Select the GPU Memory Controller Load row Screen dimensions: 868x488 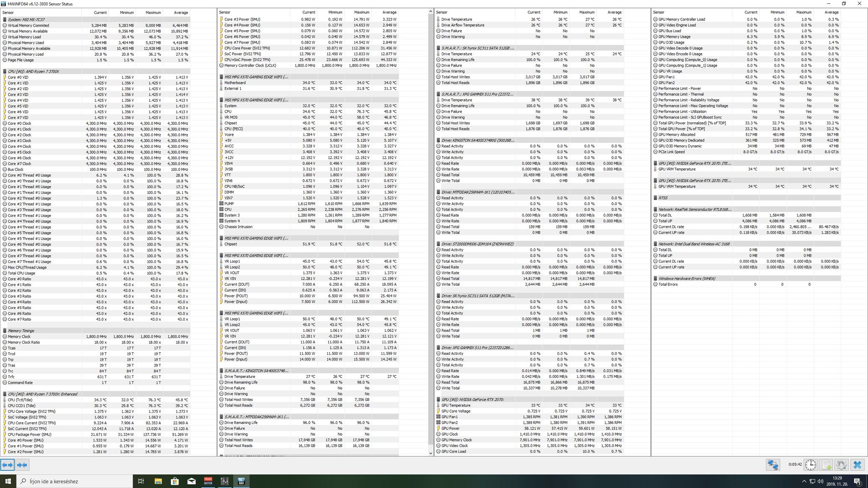(746, 19)
